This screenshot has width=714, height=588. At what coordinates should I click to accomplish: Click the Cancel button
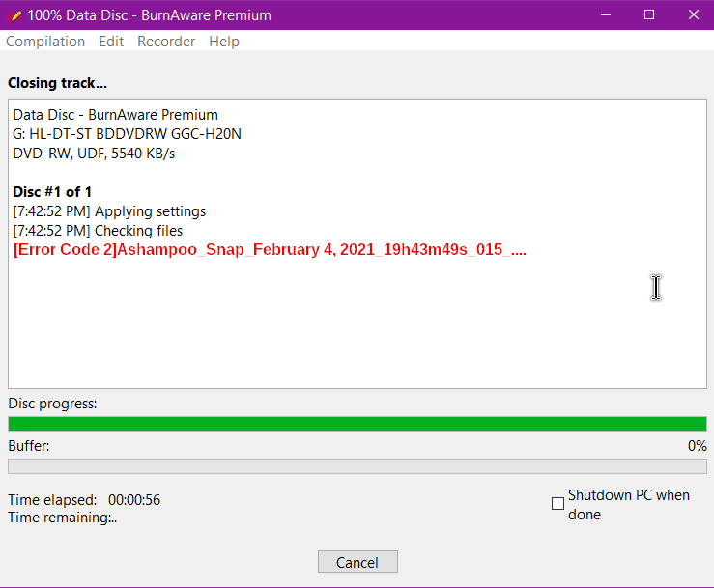coord(357,562)
